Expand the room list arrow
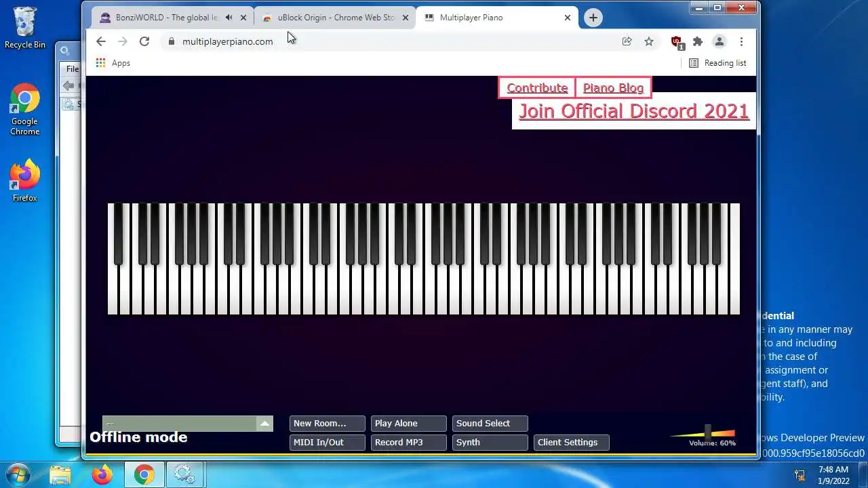Screen dimensions: 868x488 264,424
